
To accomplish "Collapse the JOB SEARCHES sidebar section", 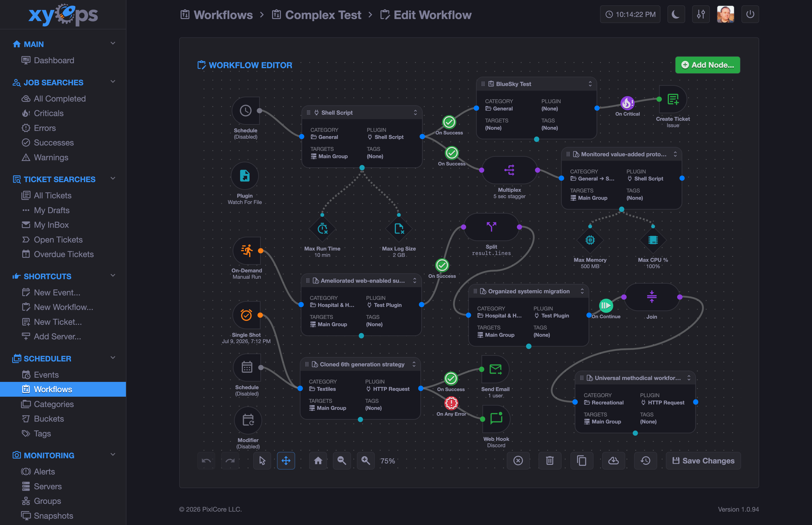I will pos(113,82).
